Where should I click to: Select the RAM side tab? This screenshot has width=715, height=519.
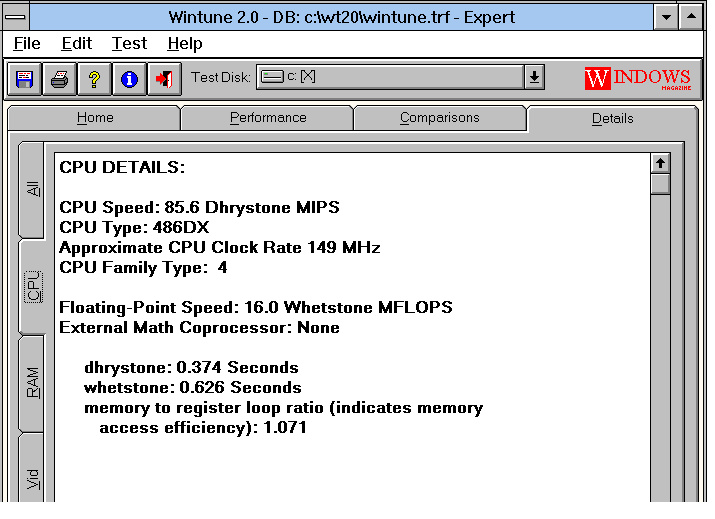click(32, 382)
